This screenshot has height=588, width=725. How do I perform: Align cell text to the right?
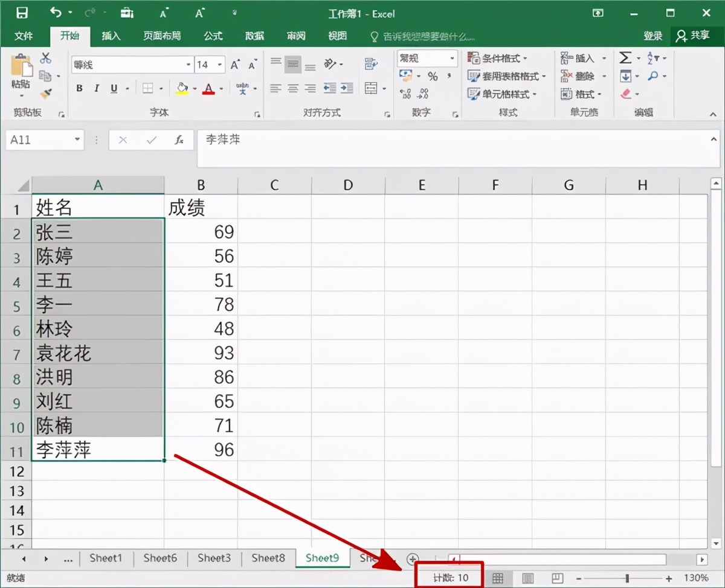click(310, 88)
